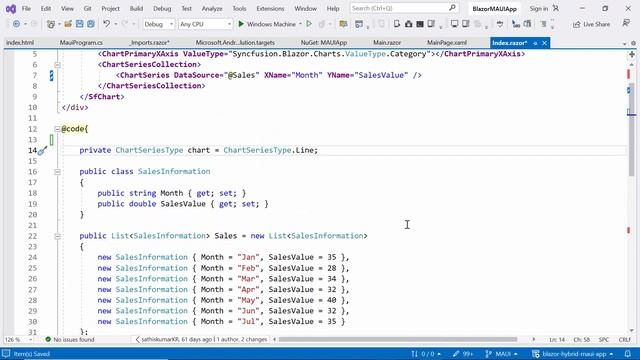
Task: Open the View menu
Action: pos(67,8)
